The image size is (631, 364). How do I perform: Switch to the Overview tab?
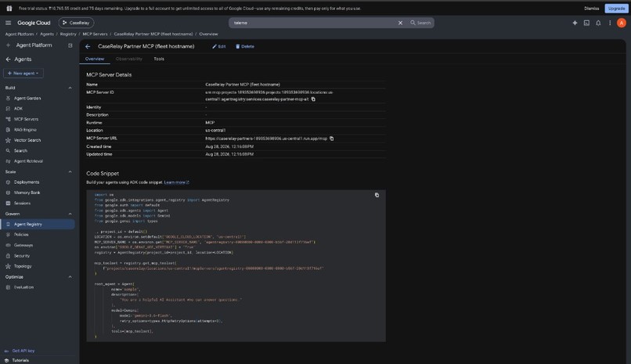pos(95,59)
